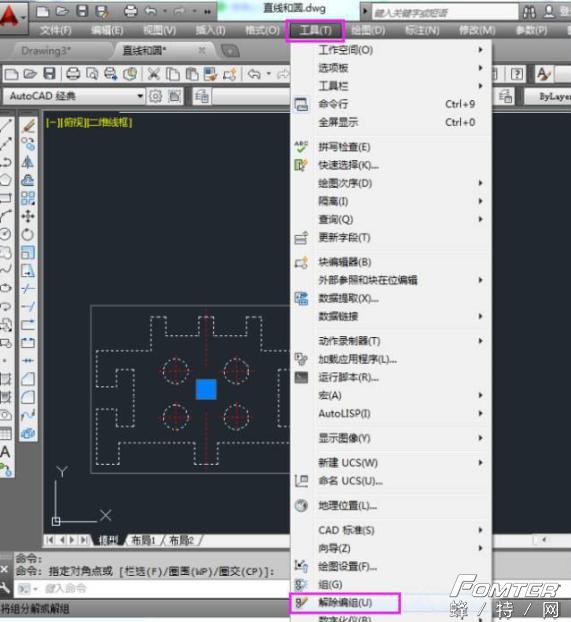Open the AutoCAD 经典 workspace dropdown

(x=74, y=96)
